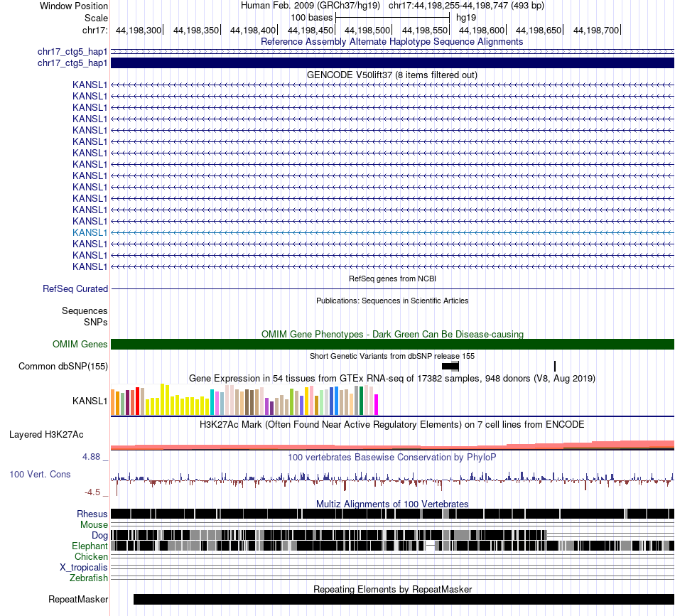
Task: Select the Sequences track label
Action: 85,310
